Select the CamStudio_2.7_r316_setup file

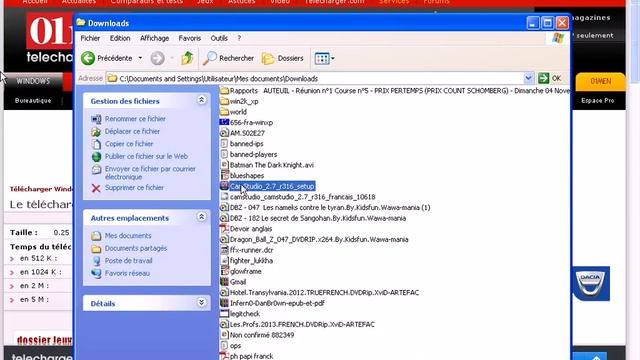point(267,186)
